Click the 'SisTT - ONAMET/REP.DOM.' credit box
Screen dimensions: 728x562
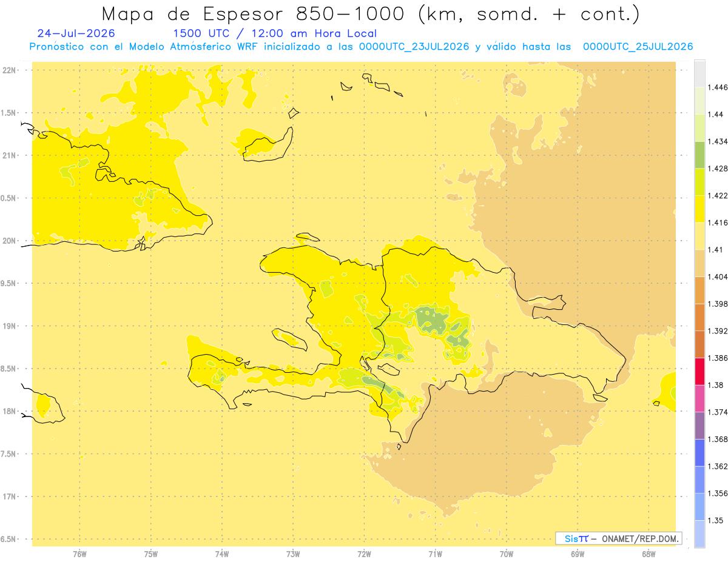click(x=619, y=538)
